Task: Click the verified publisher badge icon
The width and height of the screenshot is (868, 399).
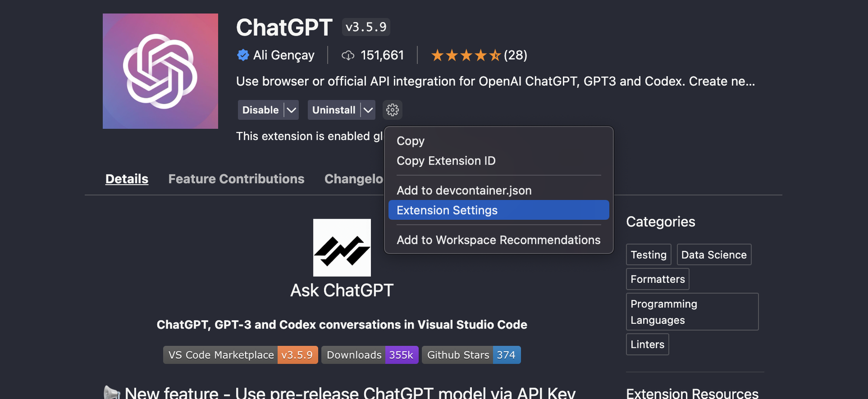Action: (243, 55)
